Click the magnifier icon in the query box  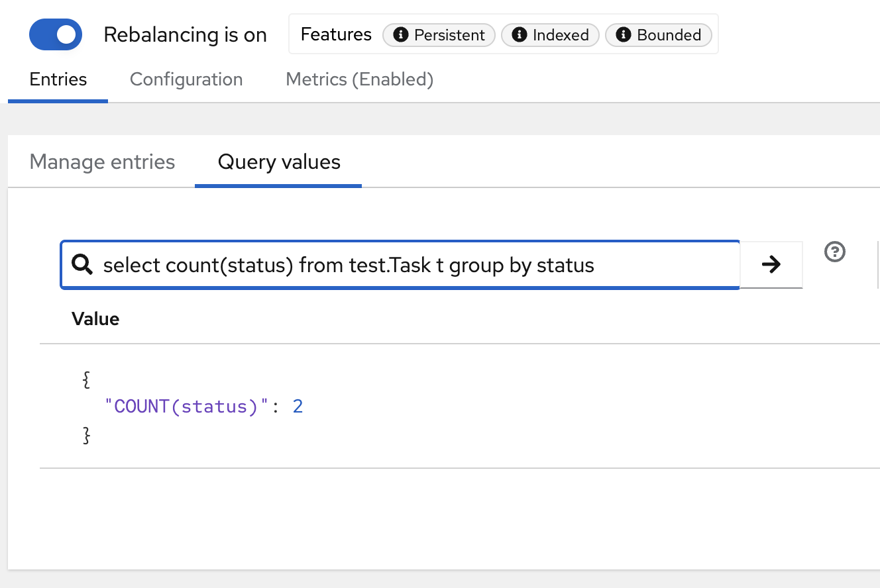tap(82, 265)
